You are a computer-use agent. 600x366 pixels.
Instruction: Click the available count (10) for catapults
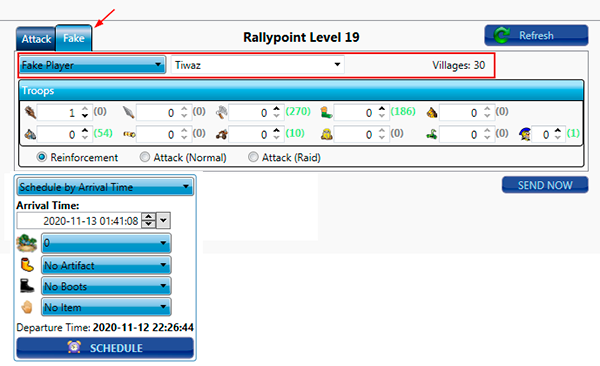tap(295, 133)
